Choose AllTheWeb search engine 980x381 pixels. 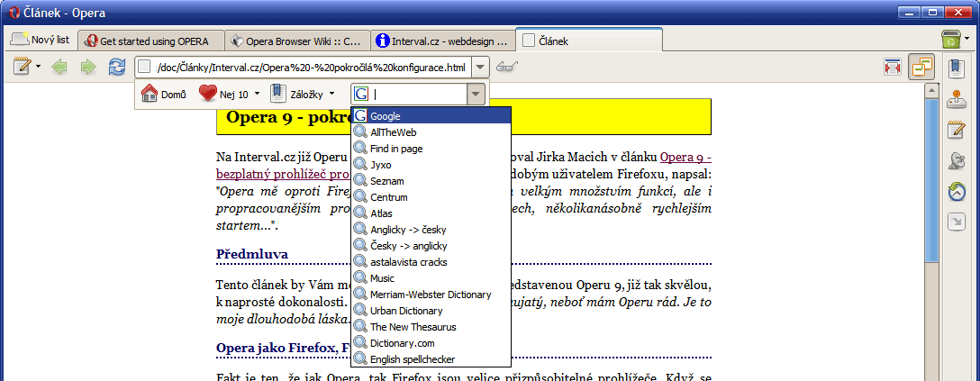click(431, 132)
